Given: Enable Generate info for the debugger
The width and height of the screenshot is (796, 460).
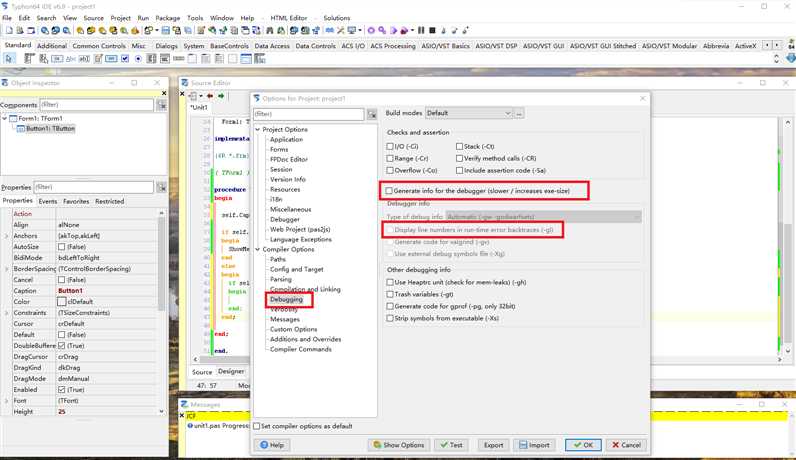Looking at the screenshot, I should (x=390, y=190).
